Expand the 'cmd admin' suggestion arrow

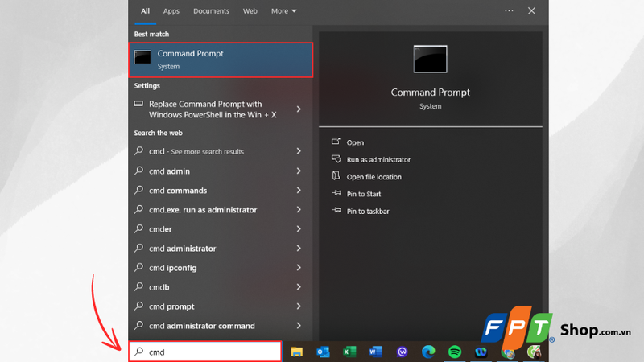coord(299,171)
